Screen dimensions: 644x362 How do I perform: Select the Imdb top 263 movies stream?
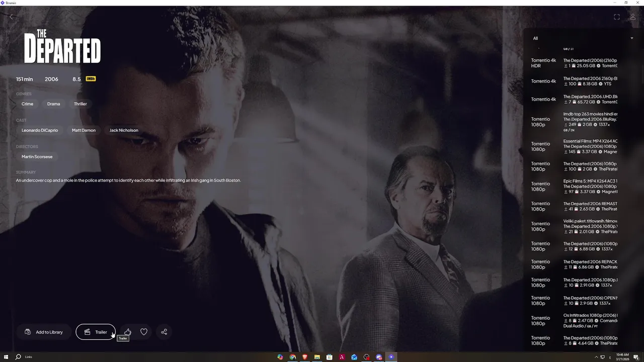tap(575, 122)
